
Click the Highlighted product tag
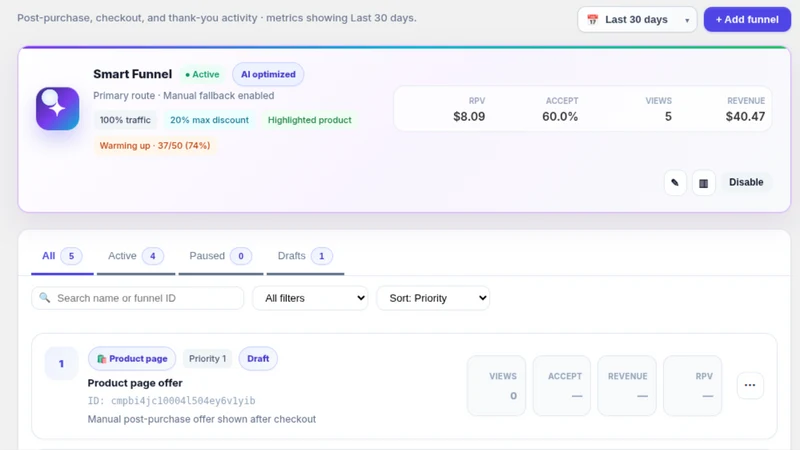click(x=310, y=120)
